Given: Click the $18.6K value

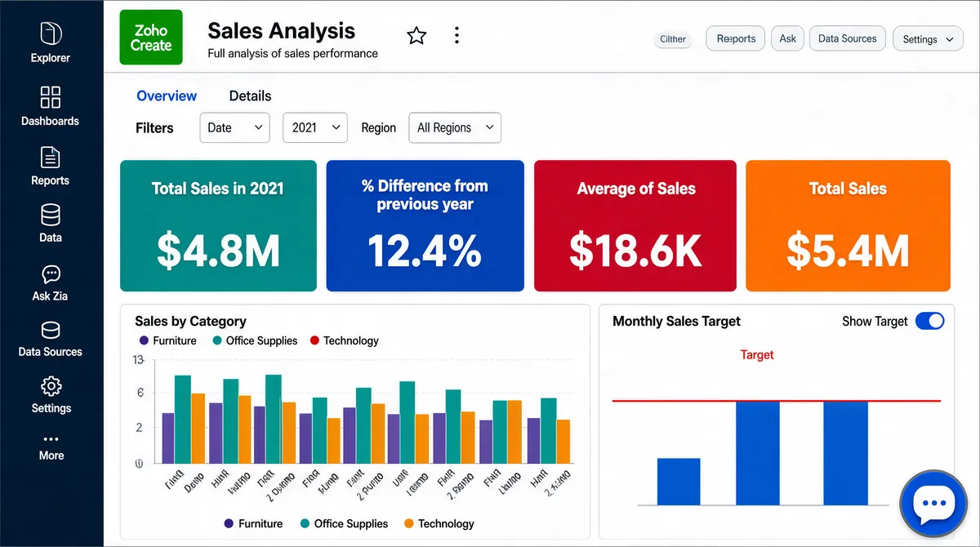Looking at the screenshot, I should point(635,250).
